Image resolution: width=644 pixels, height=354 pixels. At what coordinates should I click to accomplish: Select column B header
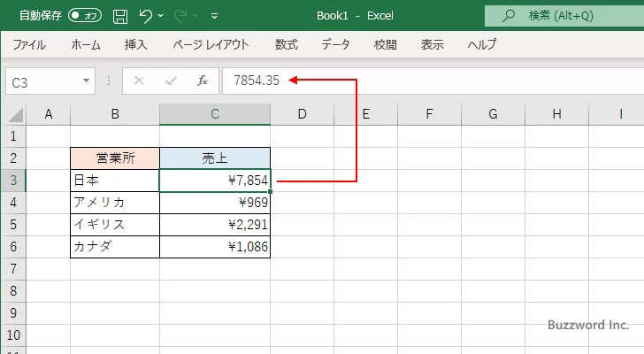[x=115, y=114]
